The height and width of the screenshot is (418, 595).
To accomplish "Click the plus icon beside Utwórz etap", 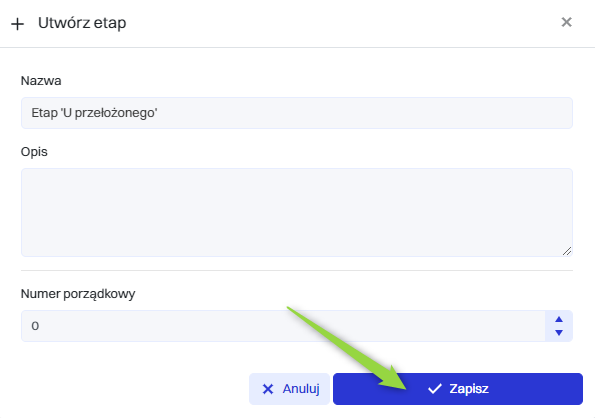I will tap(17, 24).
